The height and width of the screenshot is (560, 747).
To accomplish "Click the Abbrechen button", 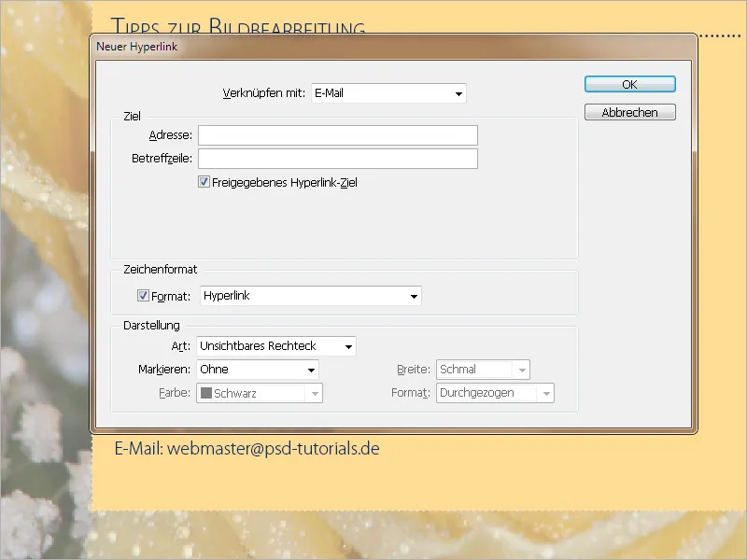I will 629,112.
